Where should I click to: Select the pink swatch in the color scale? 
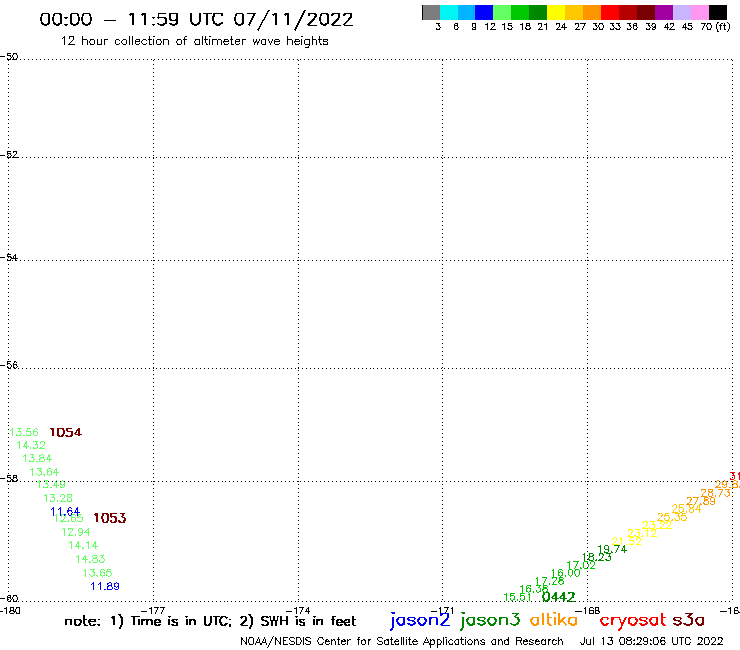click(x=700, y=12)
